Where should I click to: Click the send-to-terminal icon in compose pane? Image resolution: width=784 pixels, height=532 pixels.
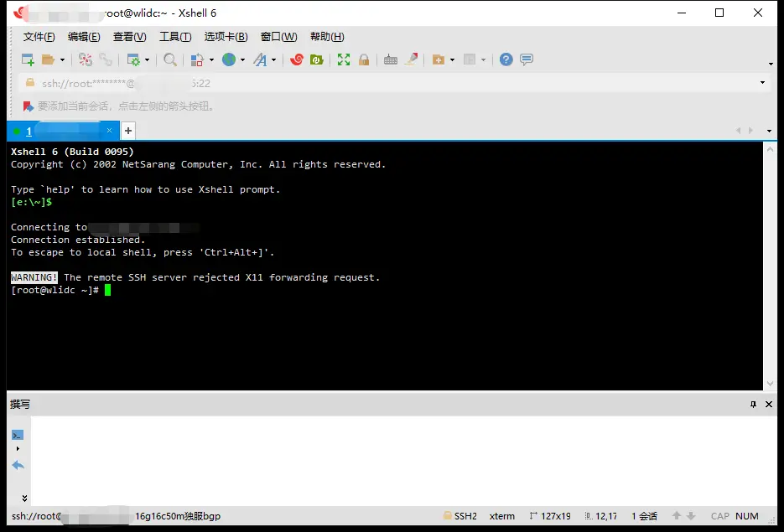pyautogui.click(x=18, y=435)
